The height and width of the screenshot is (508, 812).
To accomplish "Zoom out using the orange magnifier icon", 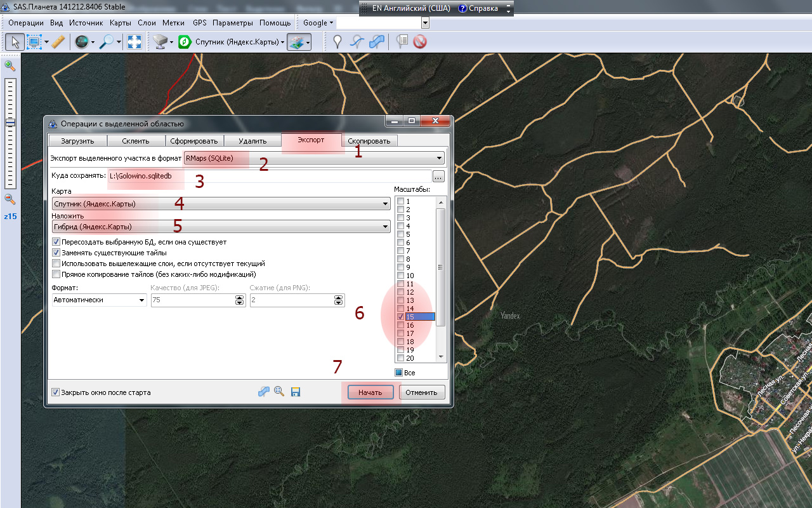I will tap(10, 199).
